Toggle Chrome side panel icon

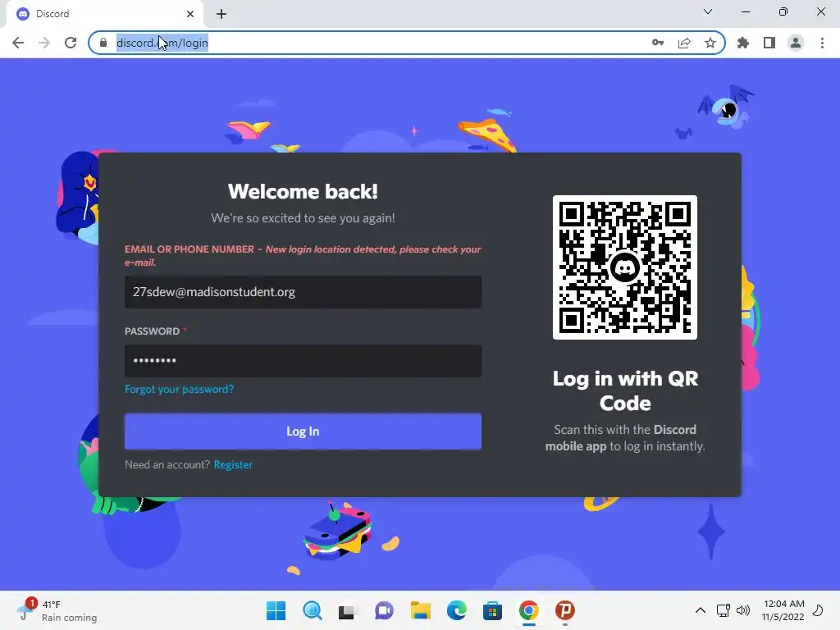pyautogui.click(x=769, y=43)
